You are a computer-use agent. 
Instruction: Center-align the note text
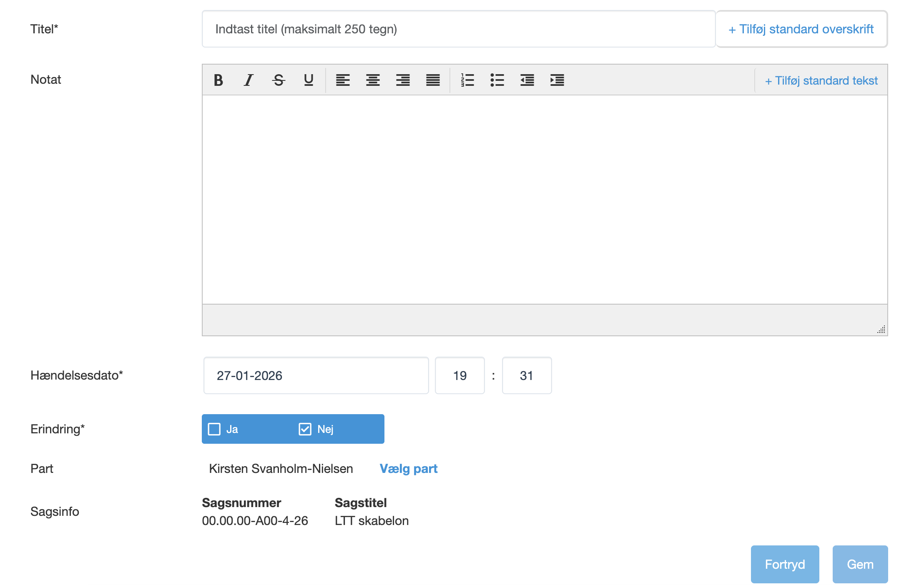click(x=373, y=80)
